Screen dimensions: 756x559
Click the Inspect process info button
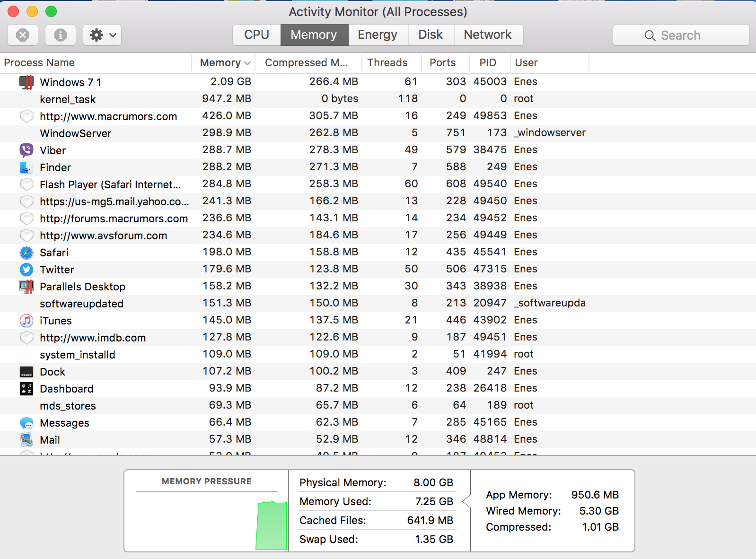pos(61,35)
